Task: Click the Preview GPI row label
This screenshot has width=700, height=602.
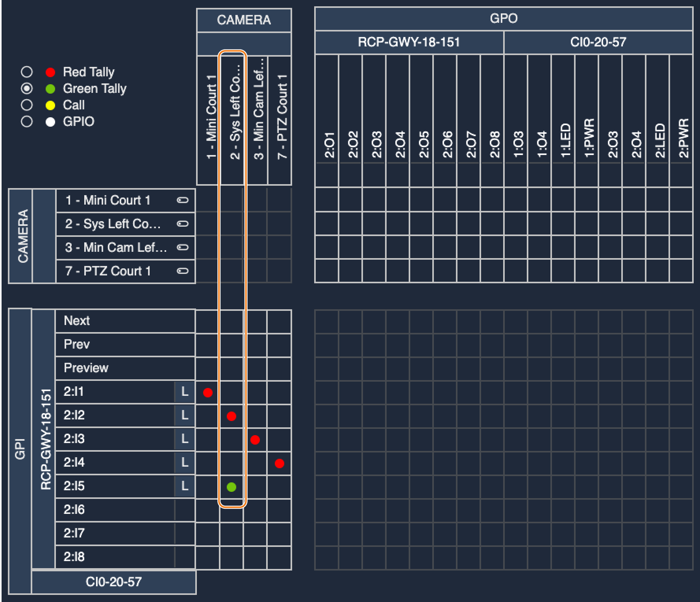Action: click(x=125, y=368)
